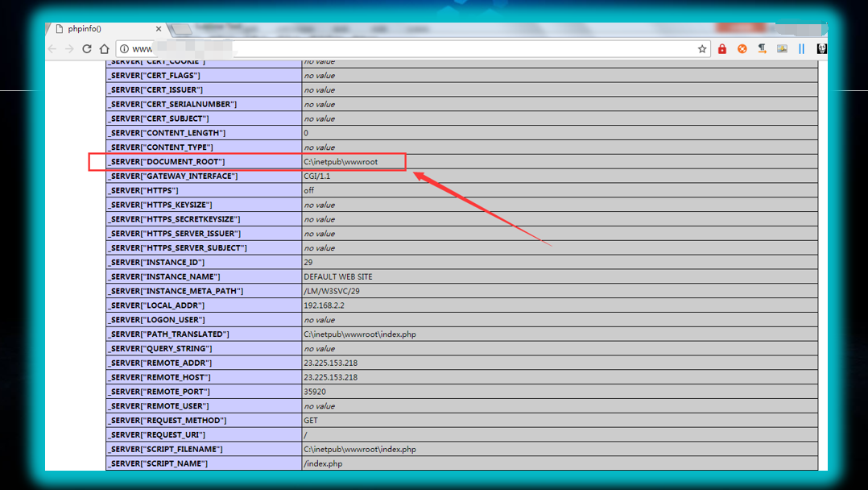
Task: Click the C:\inetpub\wwwroot DOCUMENT_ROOT value
Action: click(x=341, y=162)
